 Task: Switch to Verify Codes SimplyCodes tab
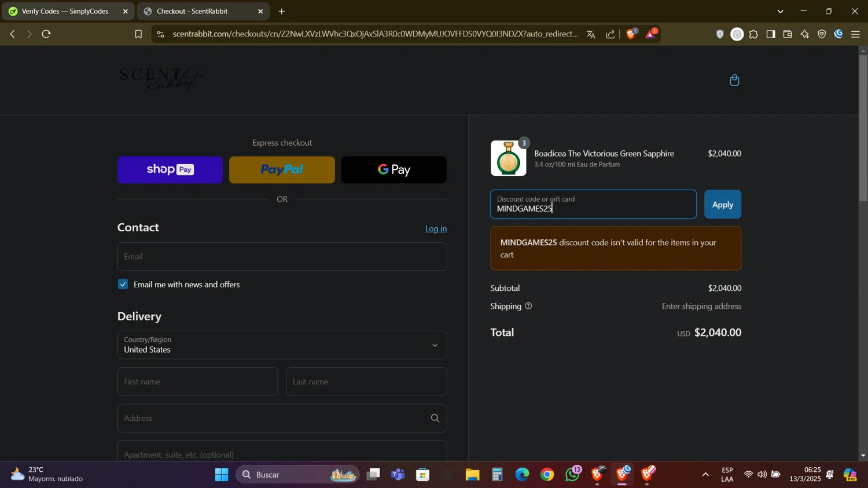point(65,11)
